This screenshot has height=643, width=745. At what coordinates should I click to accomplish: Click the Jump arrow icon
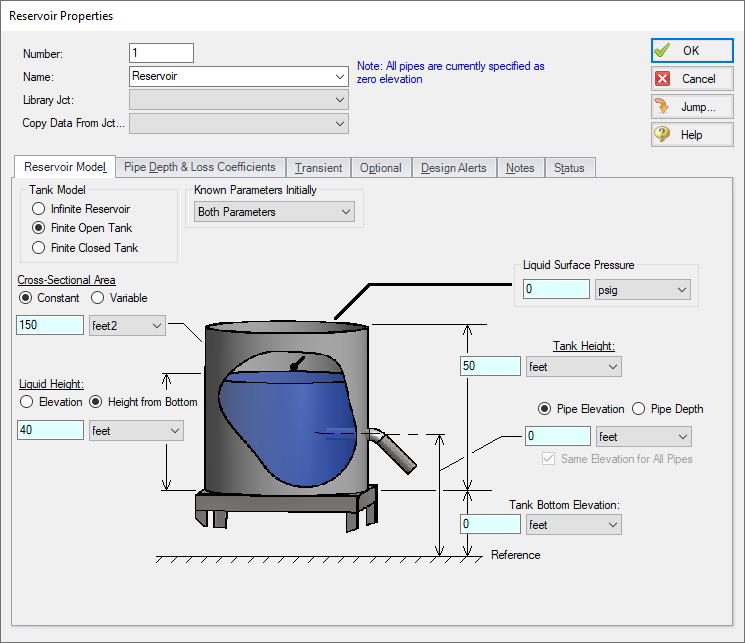pos(662,107)
